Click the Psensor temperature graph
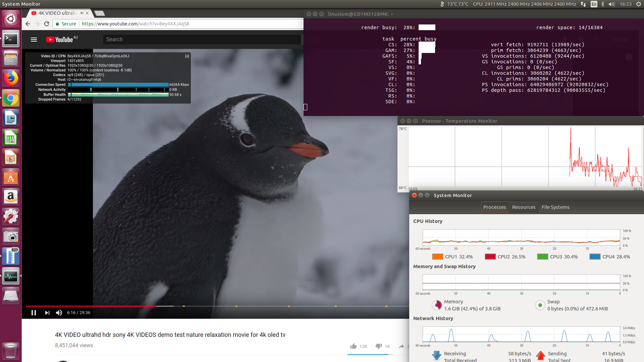This screenshot has width=644, height=362. point(525,157)
